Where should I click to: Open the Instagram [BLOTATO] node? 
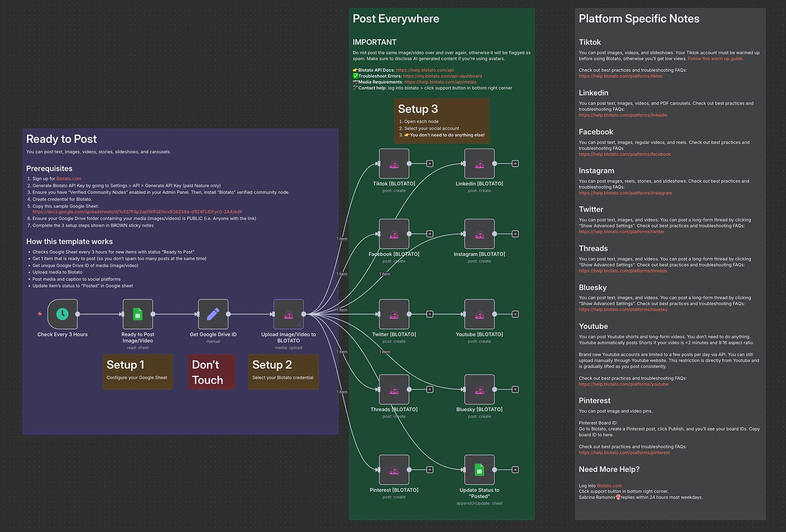(479, 234)
